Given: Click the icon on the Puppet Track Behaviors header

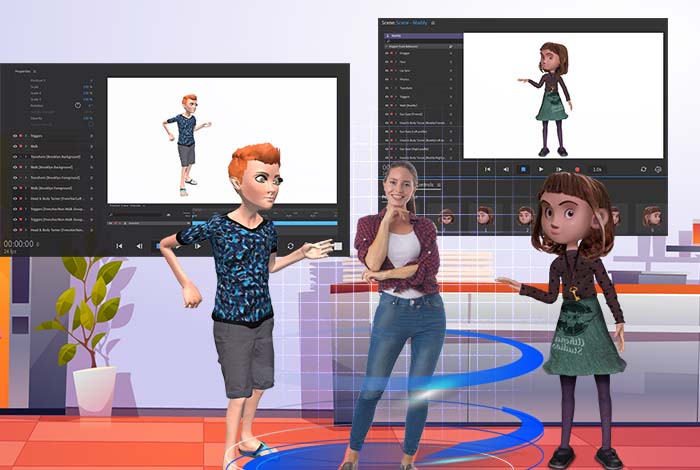Looking at the screenshot, I should tap(451, 46).
